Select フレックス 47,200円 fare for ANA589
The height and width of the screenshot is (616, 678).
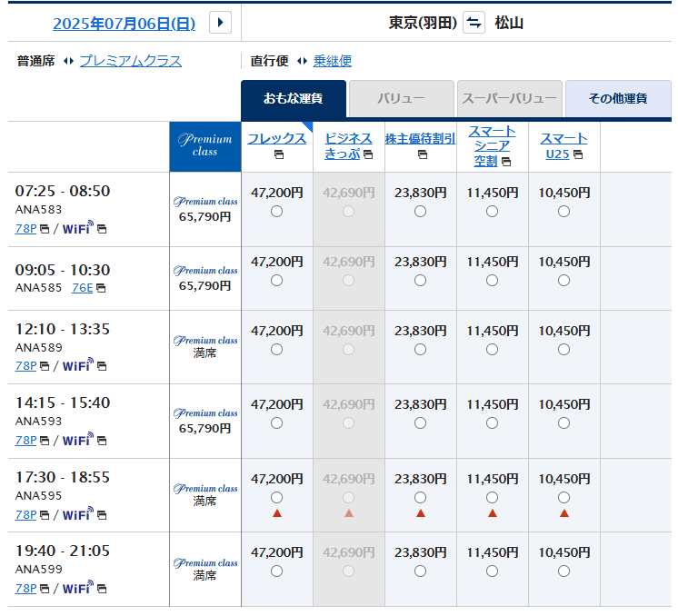tap(276, 349)
